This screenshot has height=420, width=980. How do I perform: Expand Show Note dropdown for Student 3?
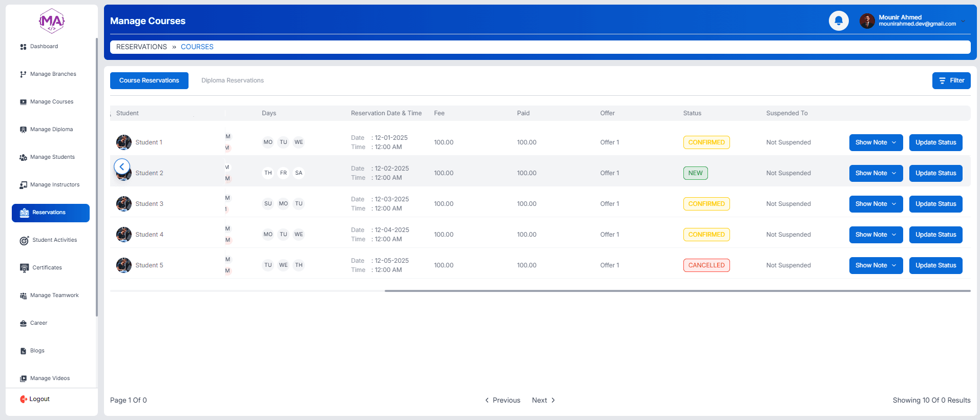(875, 204)
